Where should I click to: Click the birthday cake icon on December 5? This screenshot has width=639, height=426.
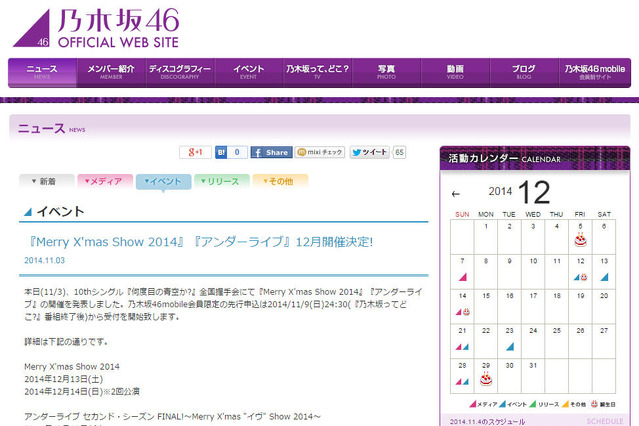[580, 240]
